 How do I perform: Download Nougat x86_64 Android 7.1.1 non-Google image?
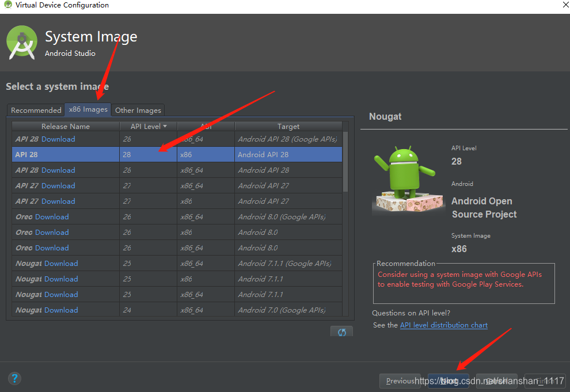point(61,295)
